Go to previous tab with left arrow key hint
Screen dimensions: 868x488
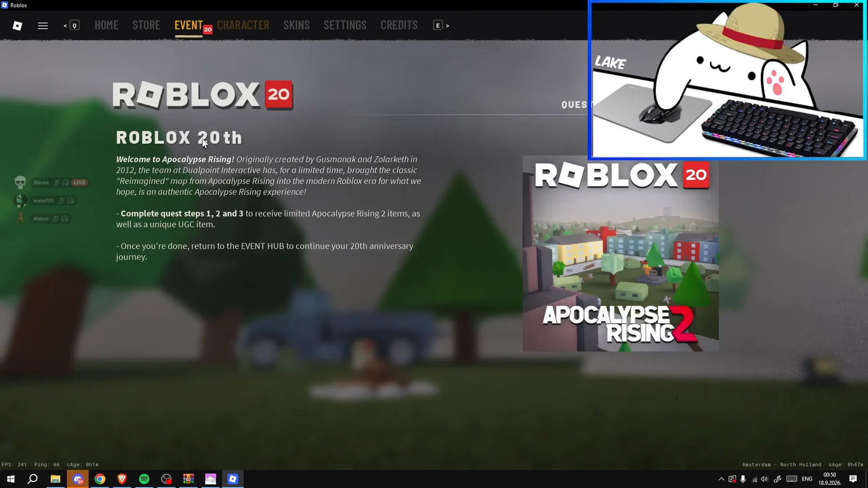point(72,25)
